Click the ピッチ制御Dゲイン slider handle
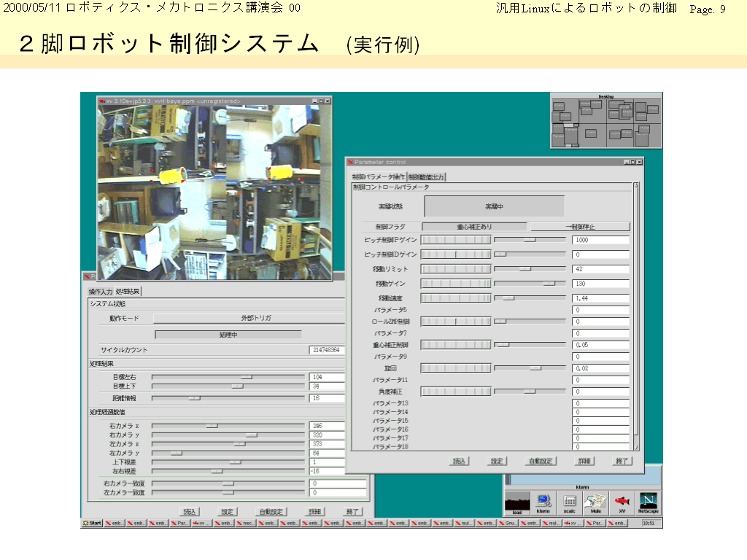The width and height of the screenshot is (747, 560). point(500,254)
